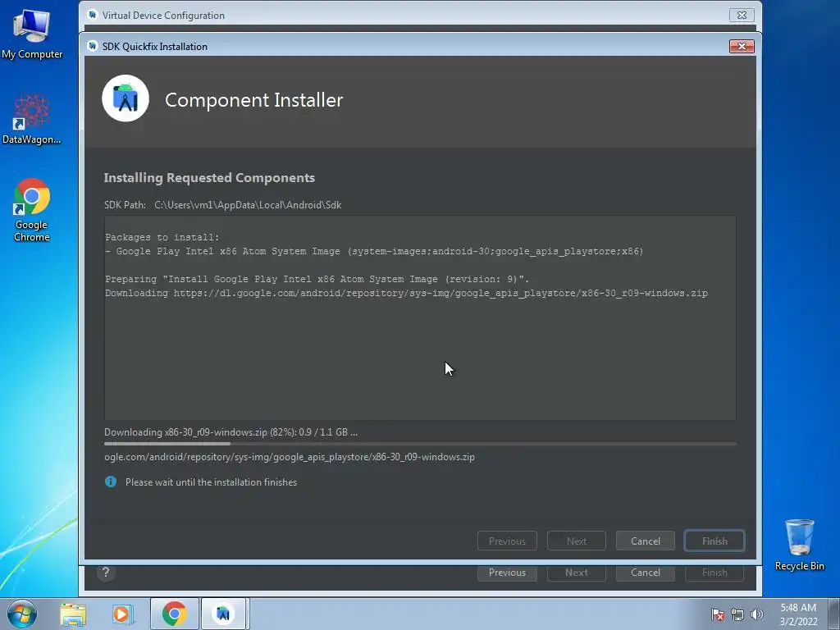Open the volume tray icon

(756, 614)
